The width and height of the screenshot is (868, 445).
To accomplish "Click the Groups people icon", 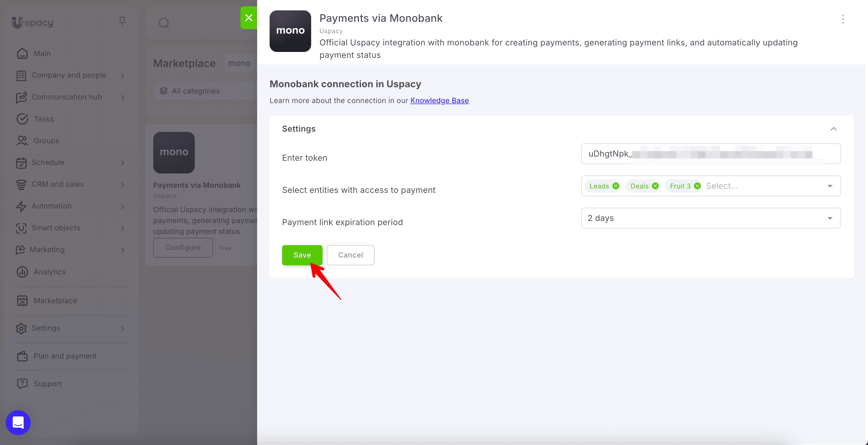I will point(22,141).
